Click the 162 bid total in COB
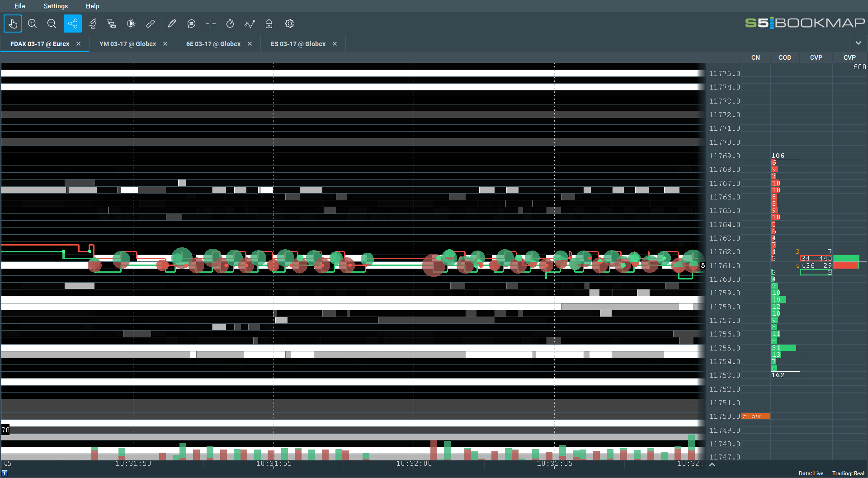The width and height of the screenshot is (868, 478). pyautogui.click(x=778, y=375)
